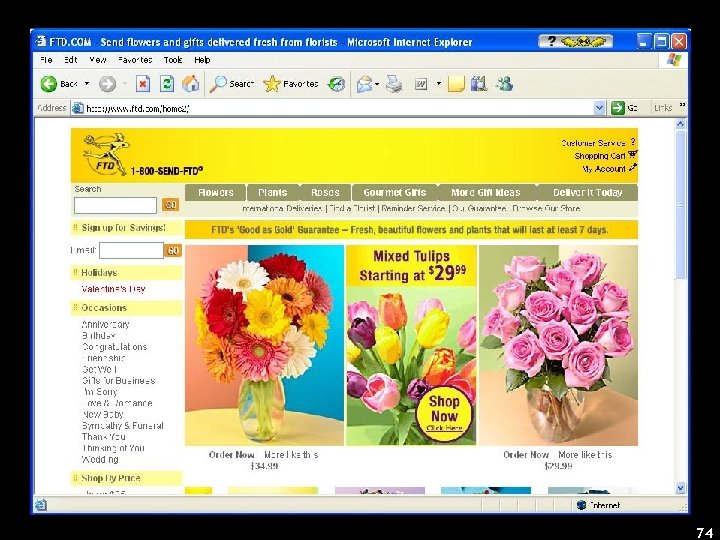Click the address bar URL field
720x540 pixels.
338,108
